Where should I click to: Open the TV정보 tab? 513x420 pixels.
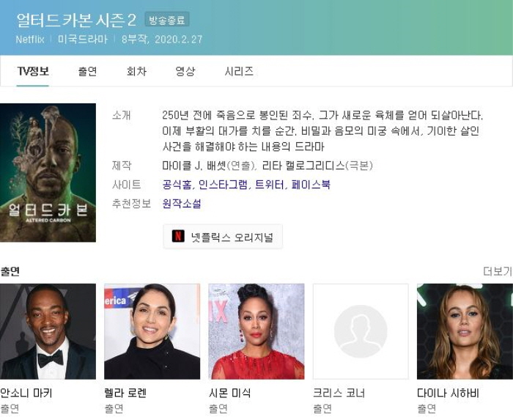point(33,71)
